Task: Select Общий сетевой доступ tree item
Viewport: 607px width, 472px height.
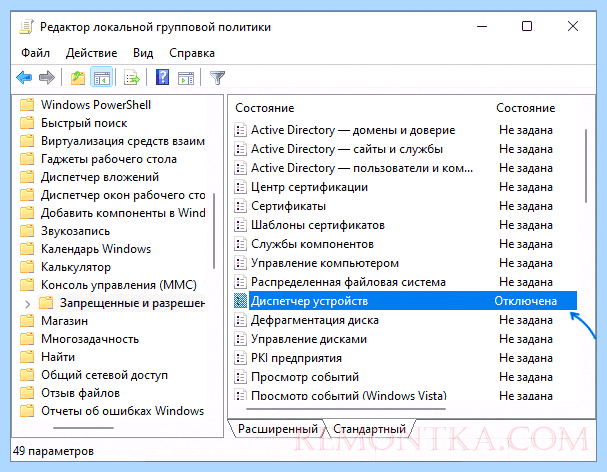Action: pyautogui.click(x=105, y=375)
